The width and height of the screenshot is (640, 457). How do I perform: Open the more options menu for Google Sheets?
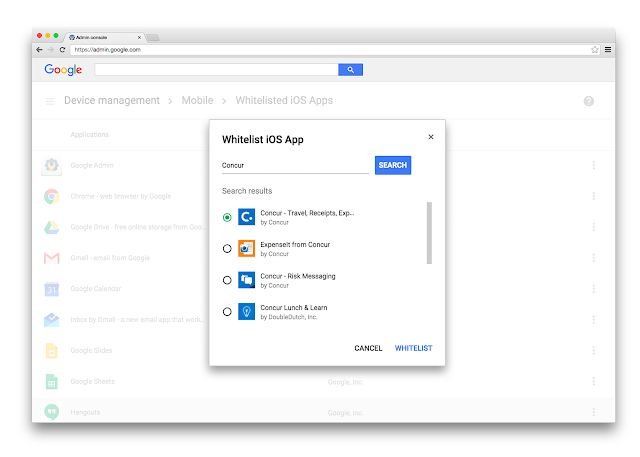click(x=593, y=382)
